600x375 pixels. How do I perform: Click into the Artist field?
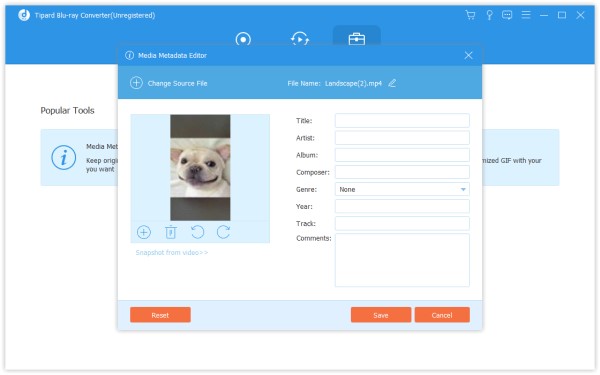click(x=402, y=138)
